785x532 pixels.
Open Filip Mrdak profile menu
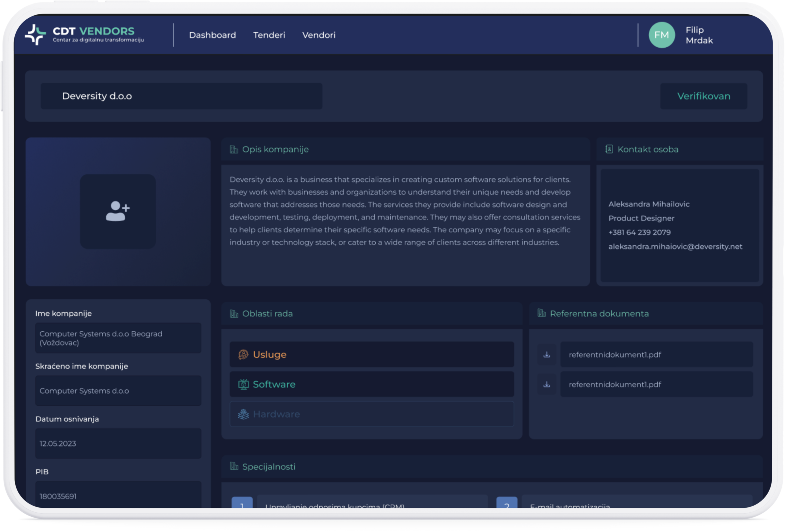point(699,35)
